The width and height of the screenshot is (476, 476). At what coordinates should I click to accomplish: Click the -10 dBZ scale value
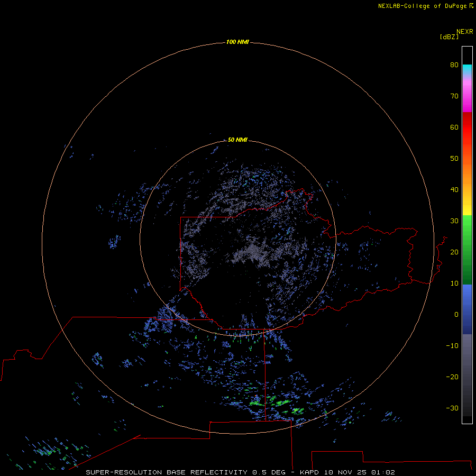[452, 346]
